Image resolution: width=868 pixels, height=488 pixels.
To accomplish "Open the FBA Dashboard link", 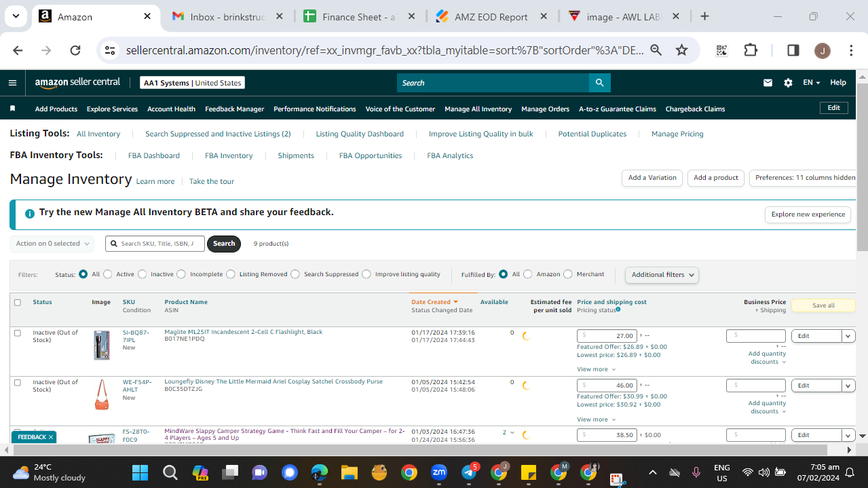I will (154, 155).
